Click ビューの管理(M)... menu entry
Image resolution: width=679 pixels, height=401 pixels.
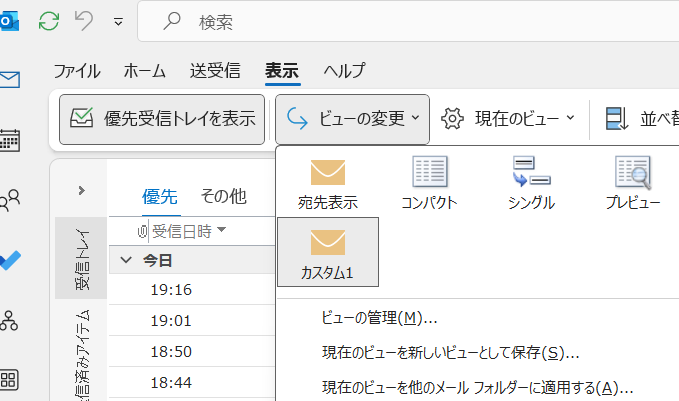tap(380, 318)
